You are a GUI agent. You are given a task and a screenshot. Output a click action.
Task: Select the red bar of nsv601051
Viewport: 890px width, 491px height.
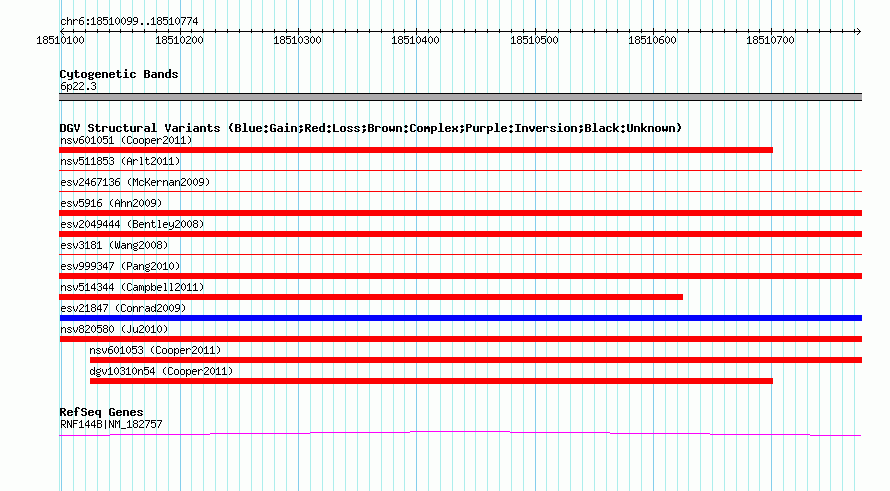(416, 150)
